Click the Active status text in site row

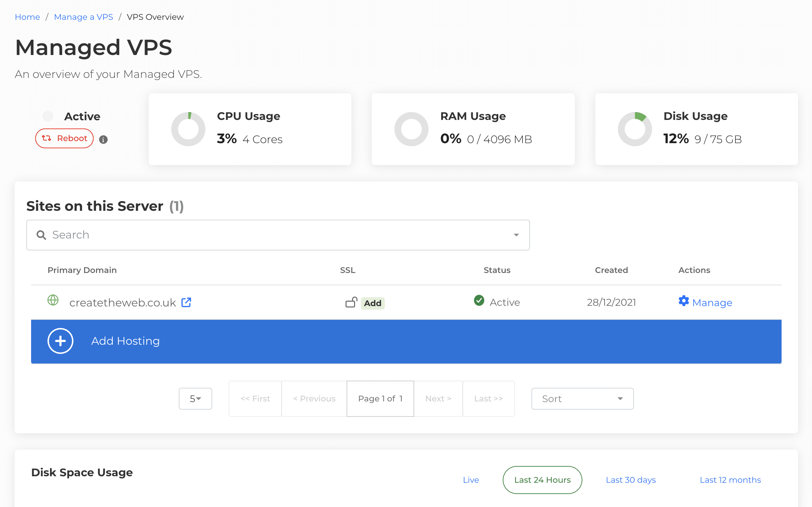(x=505, y=302)
